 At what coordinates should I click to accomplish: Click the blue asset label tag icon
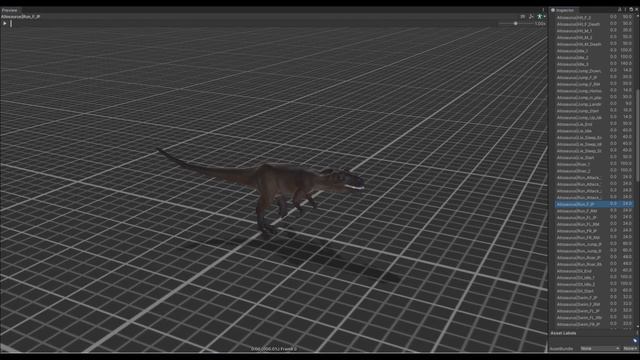tap(635, 341)
